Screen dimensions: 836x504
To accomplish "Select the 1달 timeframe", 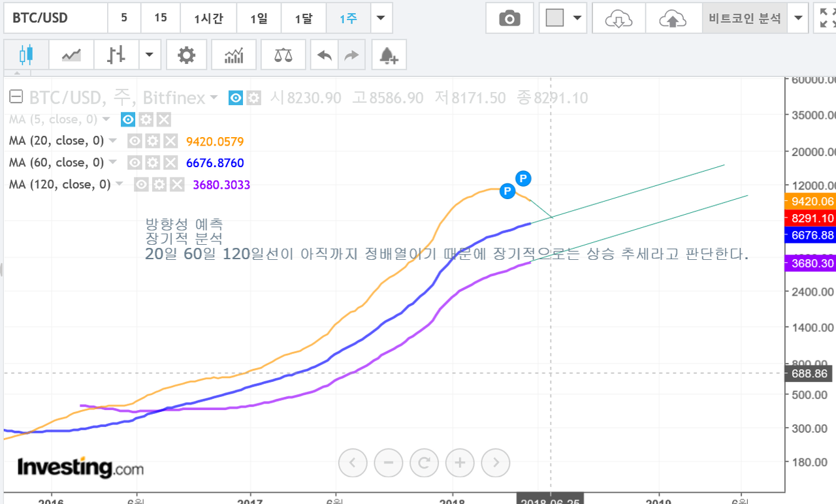I will 304,18.
